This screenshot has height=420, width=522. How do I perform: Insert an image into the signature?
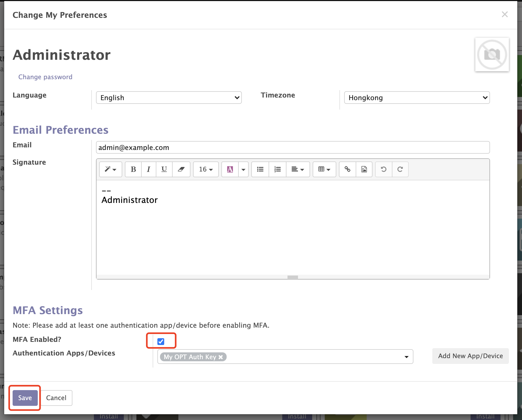tap(364, 169)
